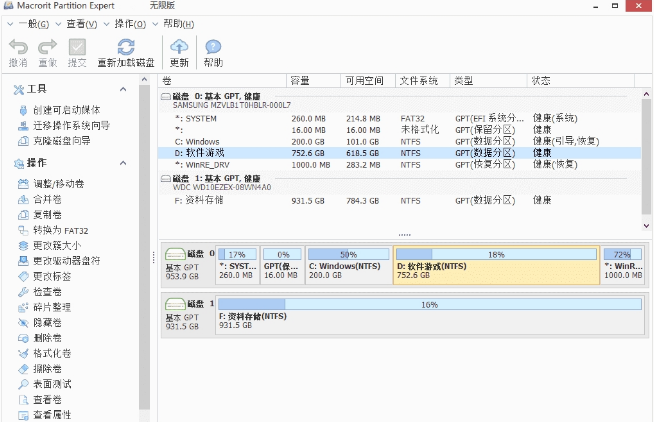This screenshot has width=654, height=422.
Task: Click volume list scrollbar down arrow
Action: pyautogui.click(x=646, y=226)
